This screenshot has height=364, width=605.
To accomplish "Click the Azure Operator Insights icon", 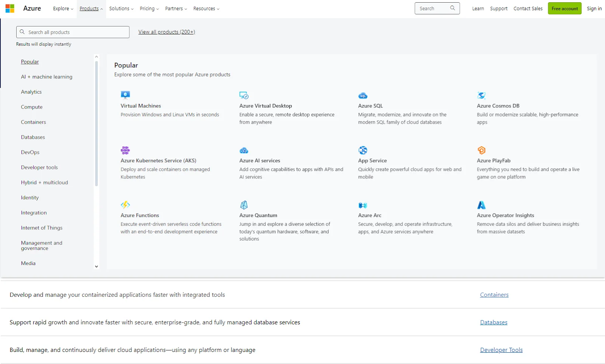I will [x=481, y=205].
